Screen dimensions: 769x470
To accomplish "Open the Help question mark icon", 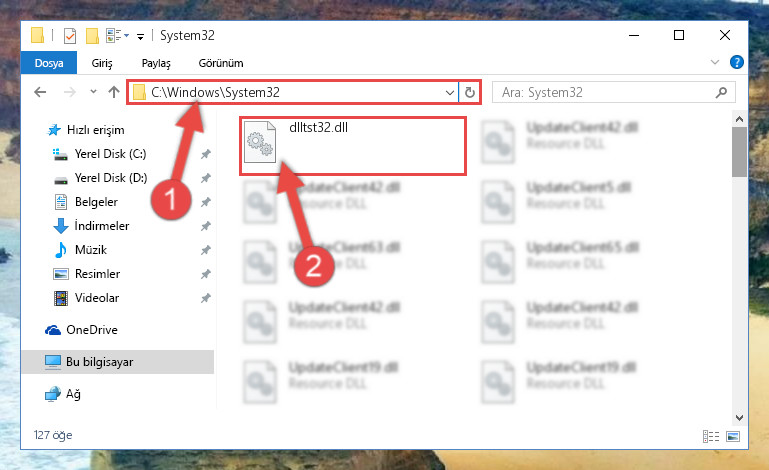I will (737, 62).
